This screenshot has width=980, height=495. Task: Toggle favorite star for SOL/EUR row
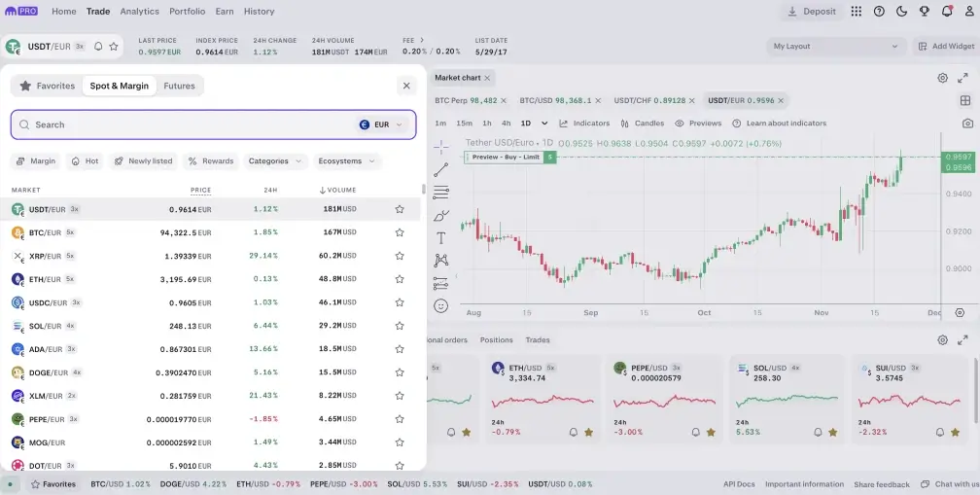coord(400,326)
